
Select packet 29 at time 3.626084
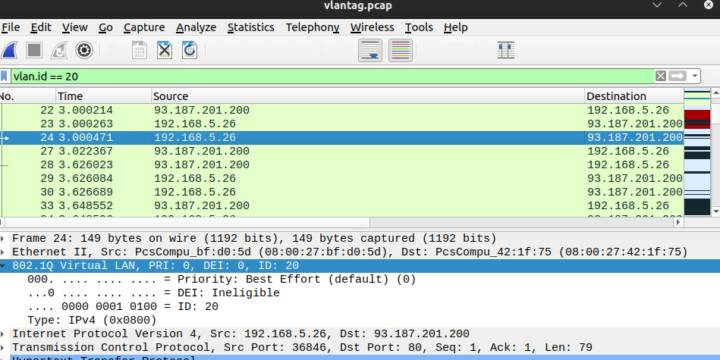coord(342,178)
